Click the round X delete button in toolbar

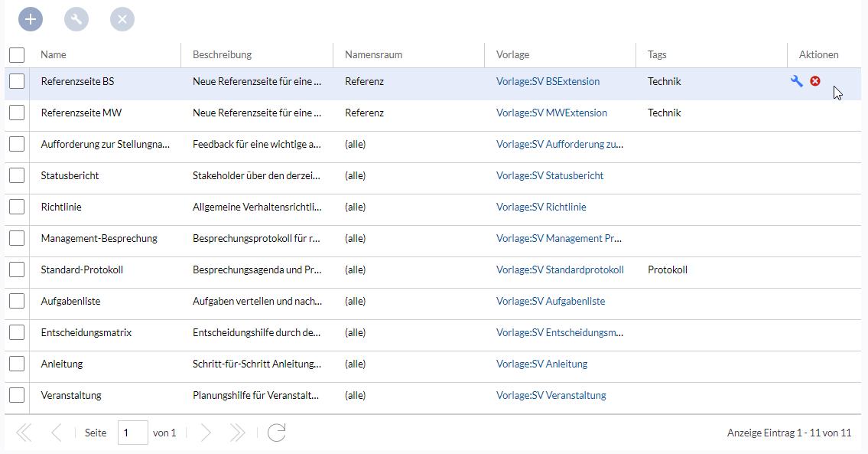point(122,19)
